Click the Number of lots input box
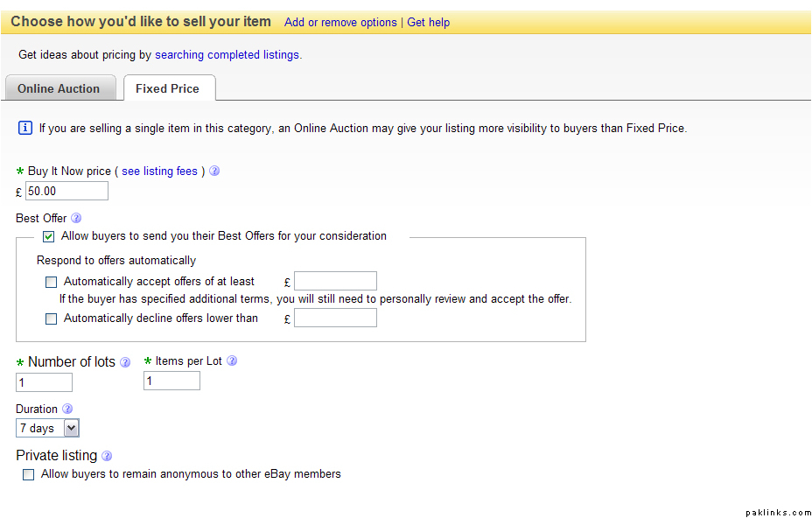Image resolution: width=812 pixels, height=518 pixels. tap(44, 382)
